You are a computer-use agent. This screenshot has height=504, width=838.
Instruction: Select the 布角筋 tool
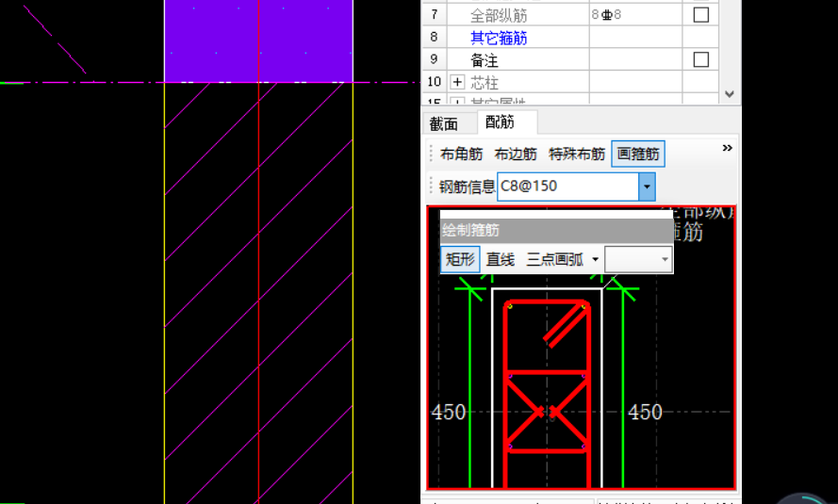point(461,154)
